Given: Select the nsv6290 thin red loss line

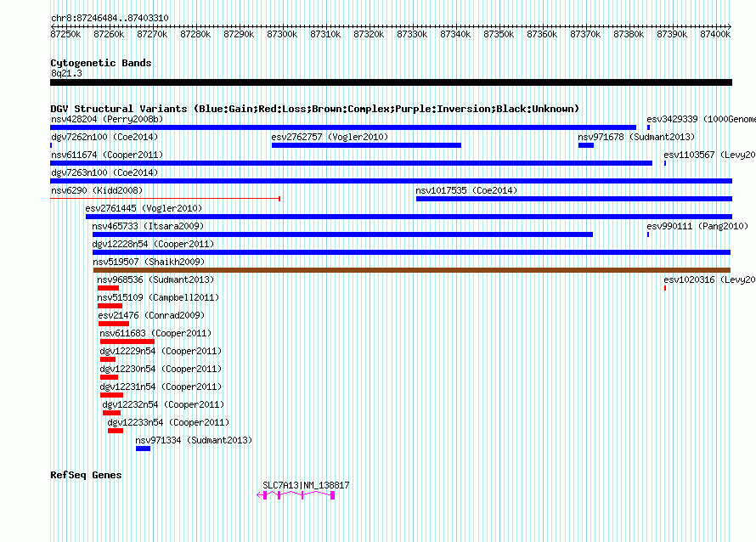Looking at the screenshot, I should [x=166, y=198].
